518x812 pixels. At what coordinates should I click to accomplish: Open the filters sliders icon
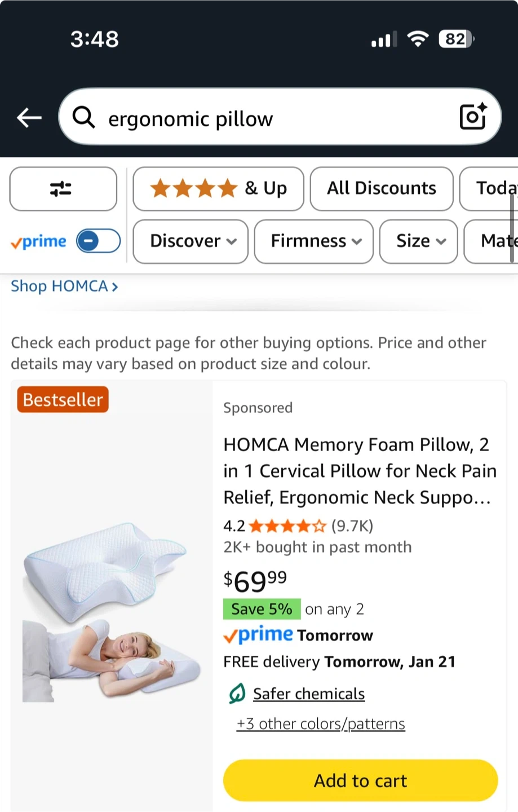point(63,188)
